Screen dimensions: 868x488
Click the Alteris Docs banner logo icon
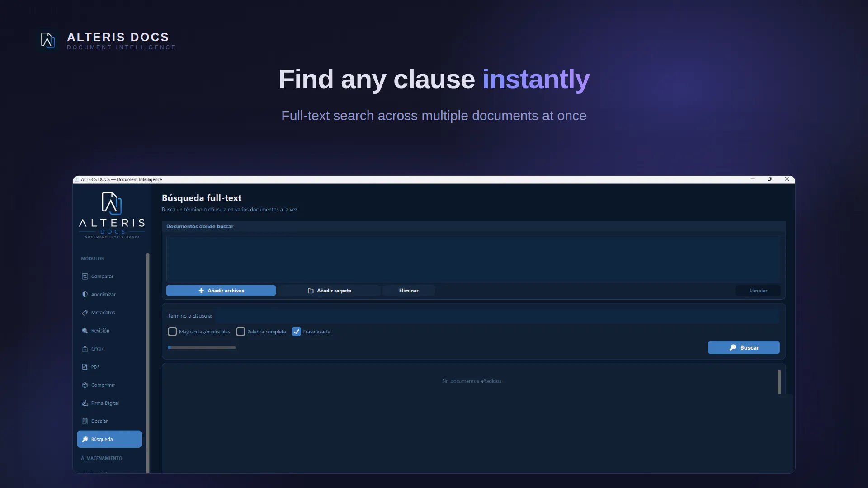pos(47,40)
